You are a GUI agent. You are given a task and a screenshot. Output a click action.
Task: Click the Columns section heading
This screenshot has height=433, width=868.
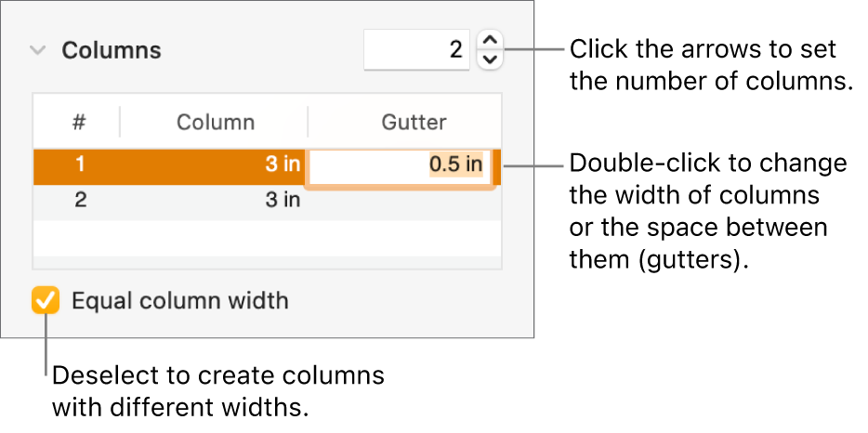click(x=112, y=51)
